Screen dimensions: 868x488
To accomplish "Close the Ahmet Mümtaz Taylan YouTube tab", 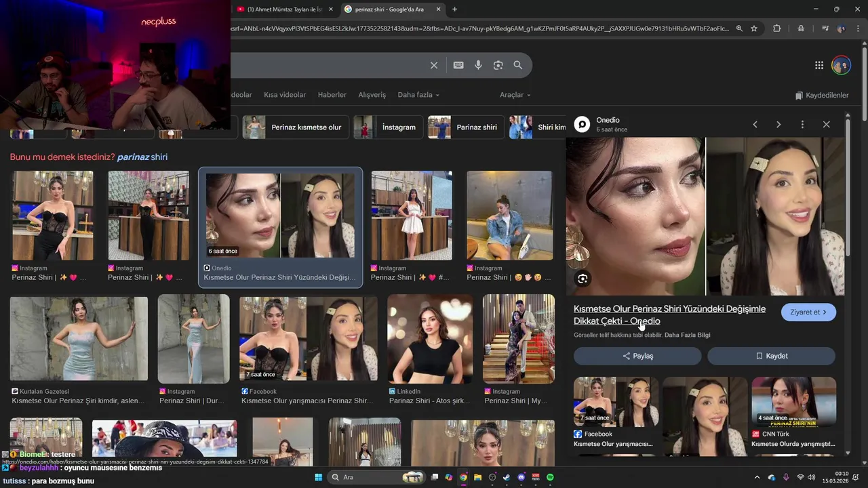I will click(331, 9).
